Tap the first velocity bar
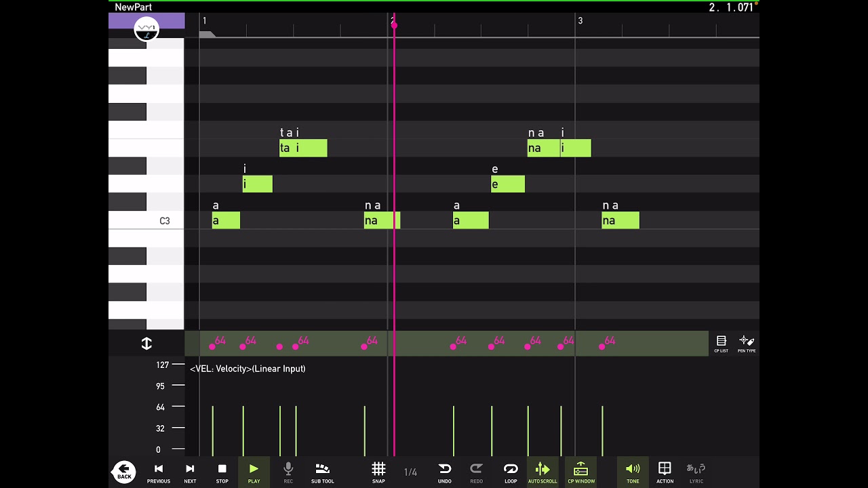Screen dimensions: 868x488 [212, 431]
